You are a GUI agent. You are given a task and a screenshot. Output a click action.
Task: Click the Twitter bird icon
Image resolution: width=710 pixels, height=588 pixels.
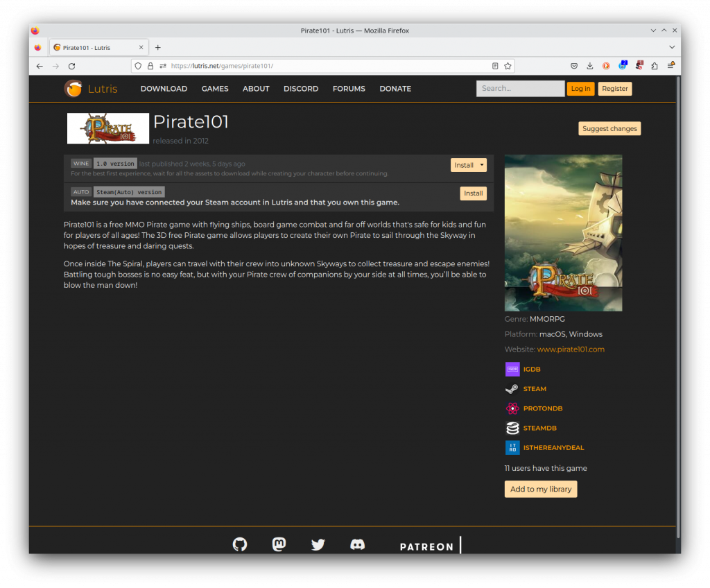318,544
